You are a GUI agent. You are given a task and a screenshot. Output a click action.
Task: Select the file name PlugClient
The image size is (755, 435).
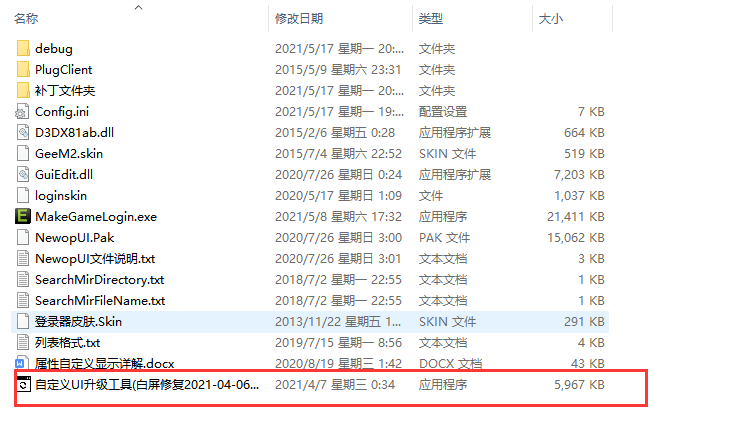(63, 70)
